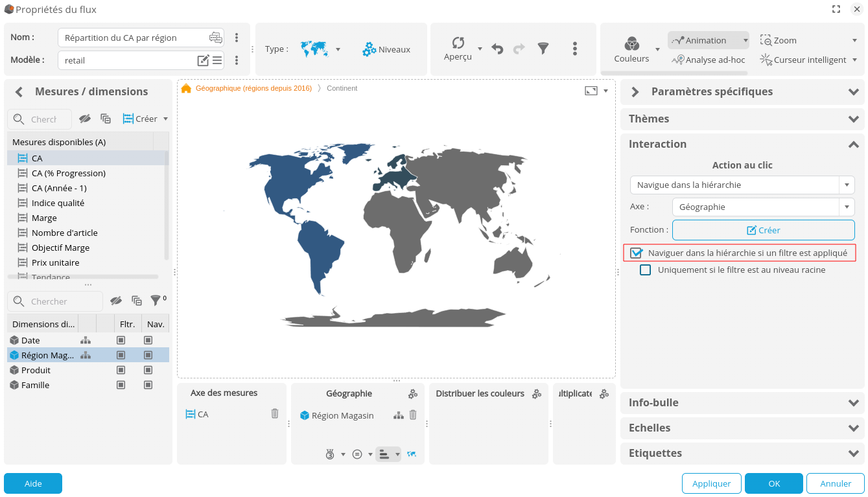Open Géographie axis settings gears
Viewport: 868px width, 497px height.
[413, 393]
